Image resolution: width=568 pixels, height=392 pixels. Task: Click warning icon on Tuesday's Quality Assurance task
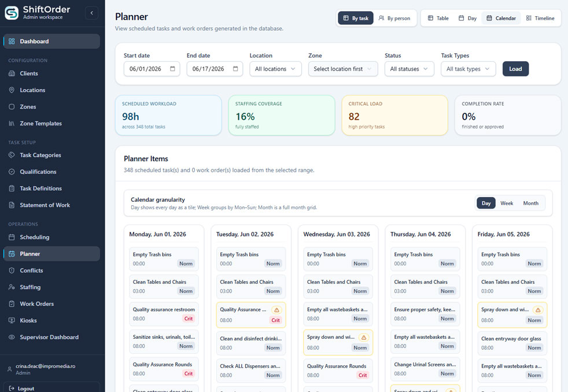pyautogui.click(x=276, y=310)
